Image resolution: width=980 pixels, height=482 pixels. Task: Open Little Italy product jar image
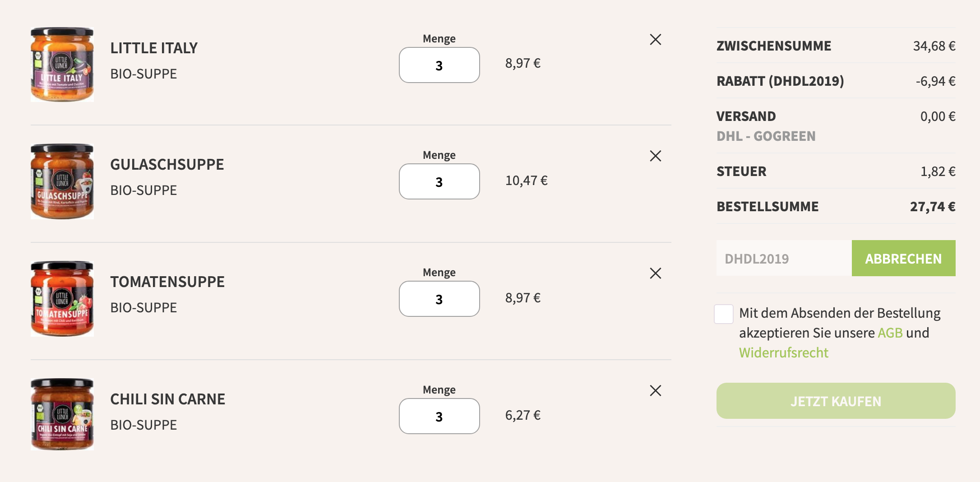[x=62, y=65]
